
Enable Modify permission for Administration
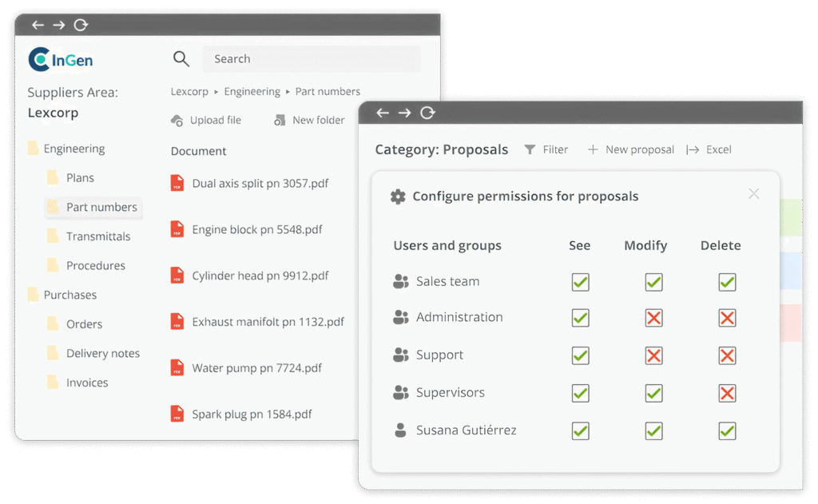click(x=653, y=318)
